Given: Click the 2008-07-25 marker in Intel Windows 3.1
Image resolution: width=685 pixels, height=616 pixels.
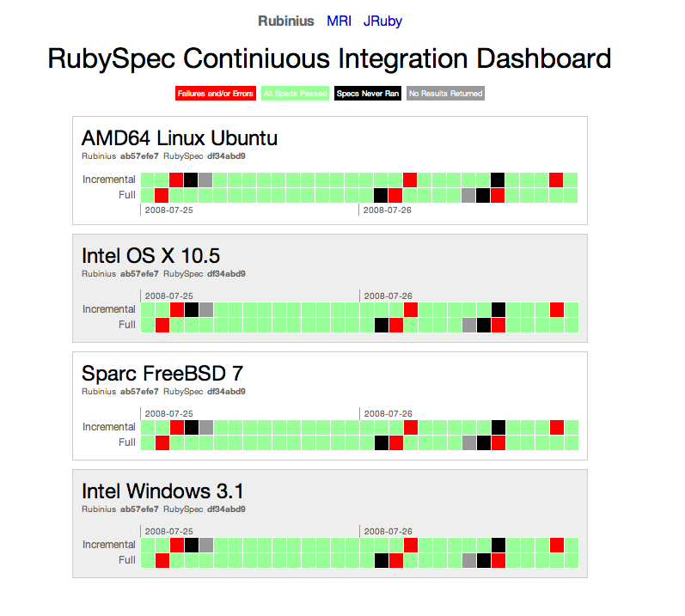Looking at the screenshot, I should (168, 531).
